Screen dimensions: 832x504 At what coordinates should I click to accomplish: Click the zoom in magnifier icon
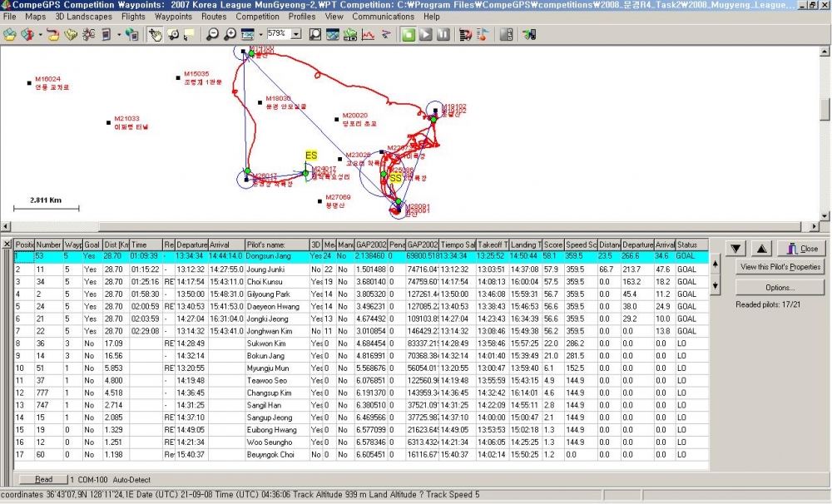click(x=230, y=35)
